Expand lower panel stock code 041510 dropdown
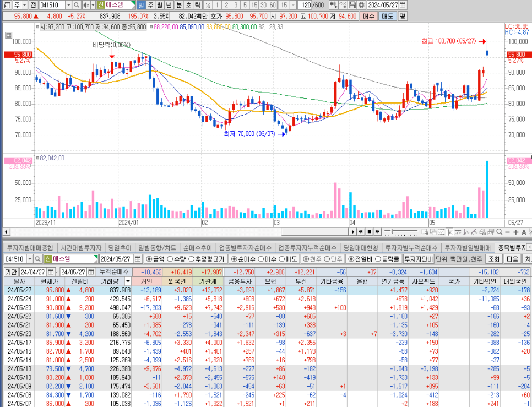This screenshot has width=532, height=407. pos(30,259)
